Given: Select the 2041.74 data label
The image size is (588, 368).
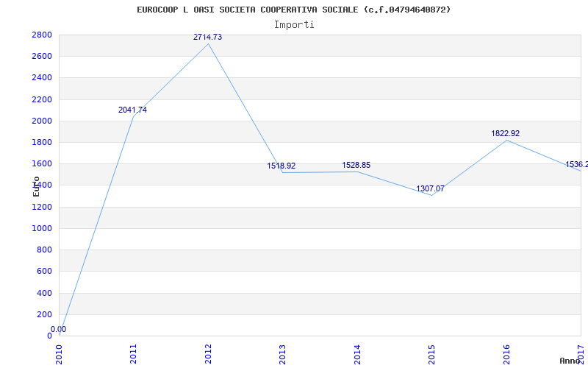Looking at the screenshot, I should (x=133, y=110).
